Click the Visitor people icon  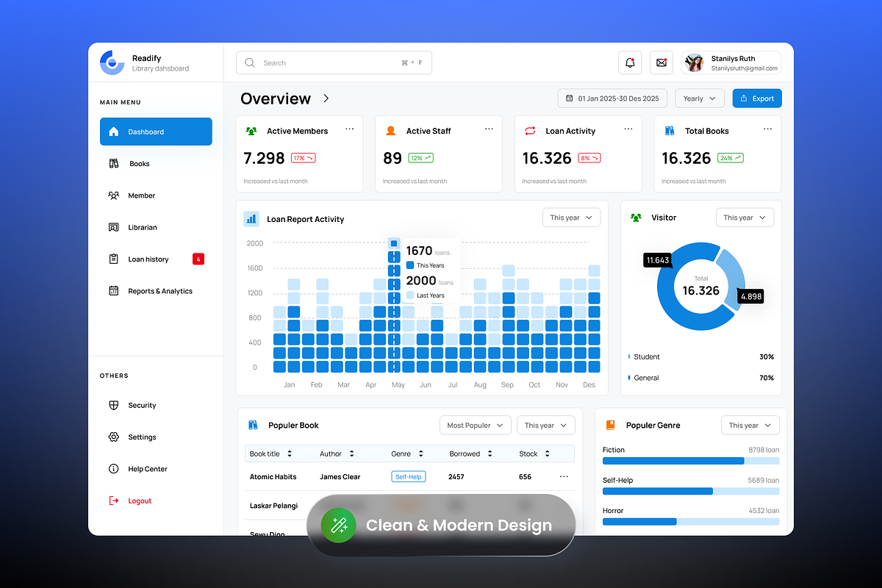pyautogui.click(x=636, y=218)
